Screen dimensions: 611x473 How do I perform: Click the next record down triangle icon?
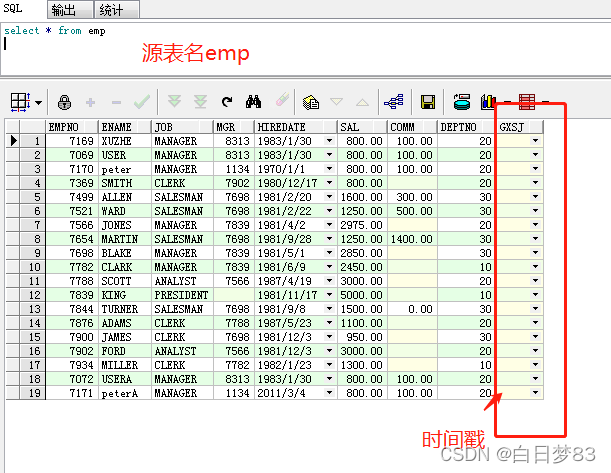[x=336, y=102]
